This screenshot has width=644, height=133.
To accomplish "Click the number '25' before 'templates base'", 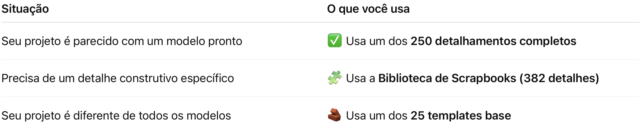I will click(417, 116).
